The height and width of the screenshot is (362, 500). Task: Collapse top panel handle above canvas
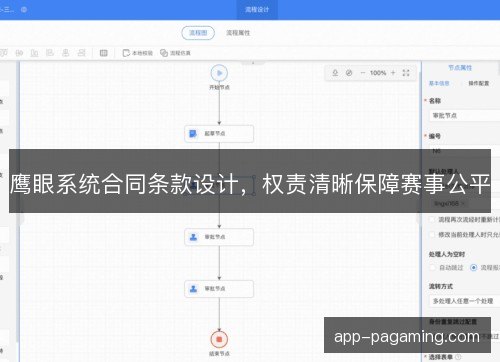(x=253, y=62)
